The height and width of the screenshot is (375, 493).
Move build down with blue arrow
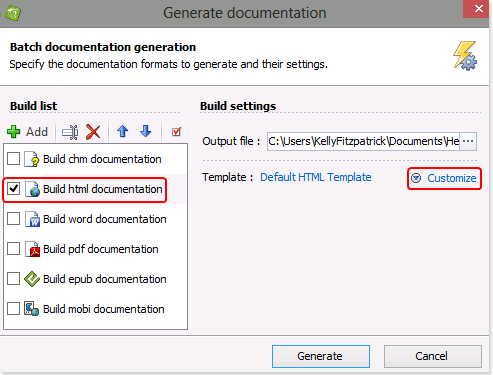(146, 131)
